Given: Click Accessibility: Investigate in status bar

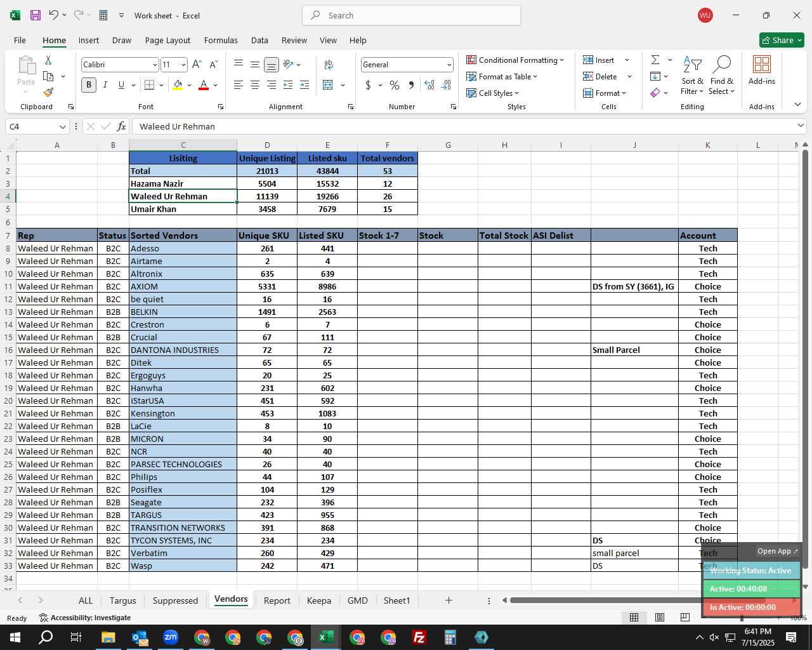Looking at the screenshot, I should coord(85,618).
